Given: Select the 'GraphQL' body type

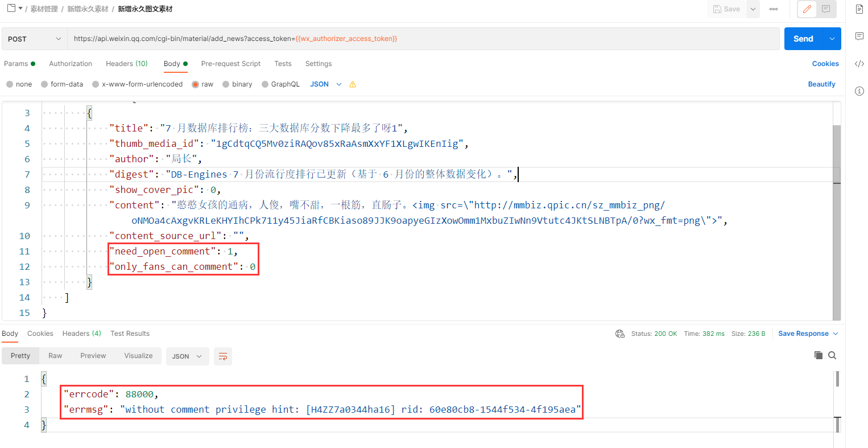Looking at the screenshot, I should coord(281,84).
